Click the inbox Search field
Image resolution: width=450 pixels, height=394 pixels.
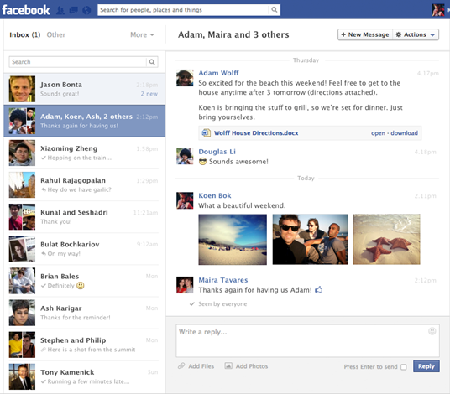(78, 62)
